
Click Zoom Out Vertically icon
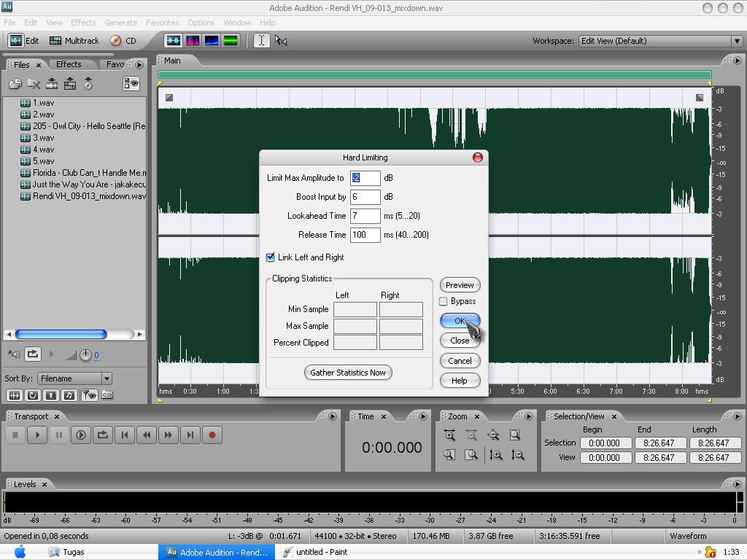click(x=518, y=455)
